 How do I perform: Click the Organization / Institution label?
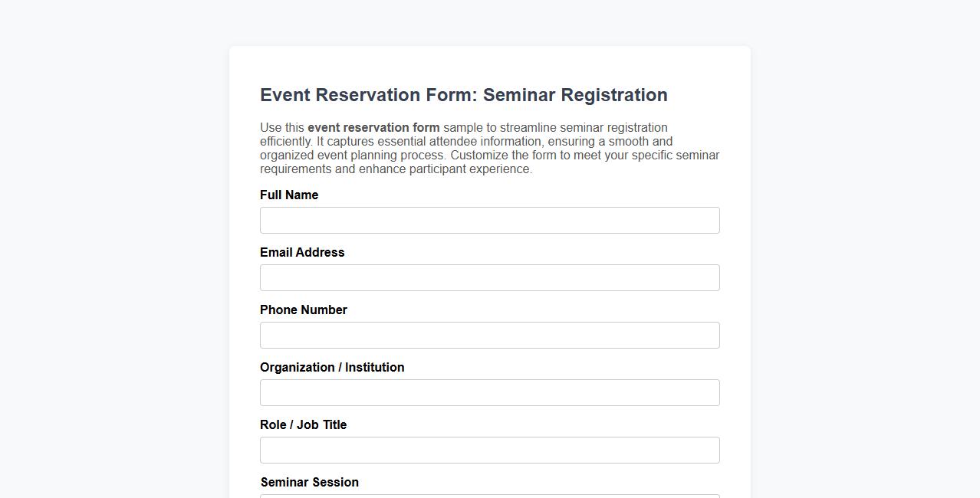[x=332, y=367]
